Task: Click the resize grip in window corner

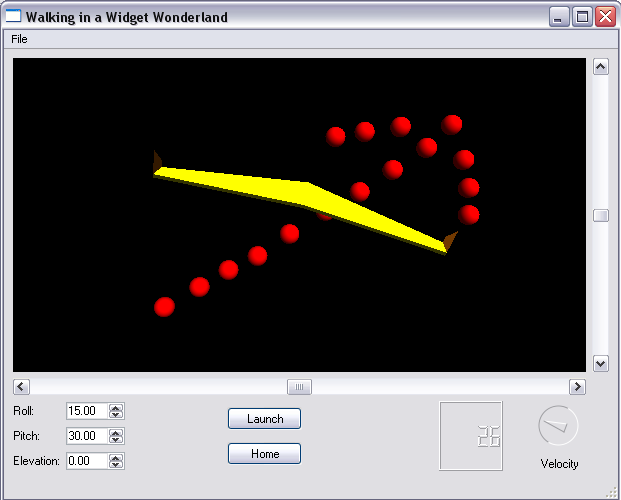Action: (611, 492)
